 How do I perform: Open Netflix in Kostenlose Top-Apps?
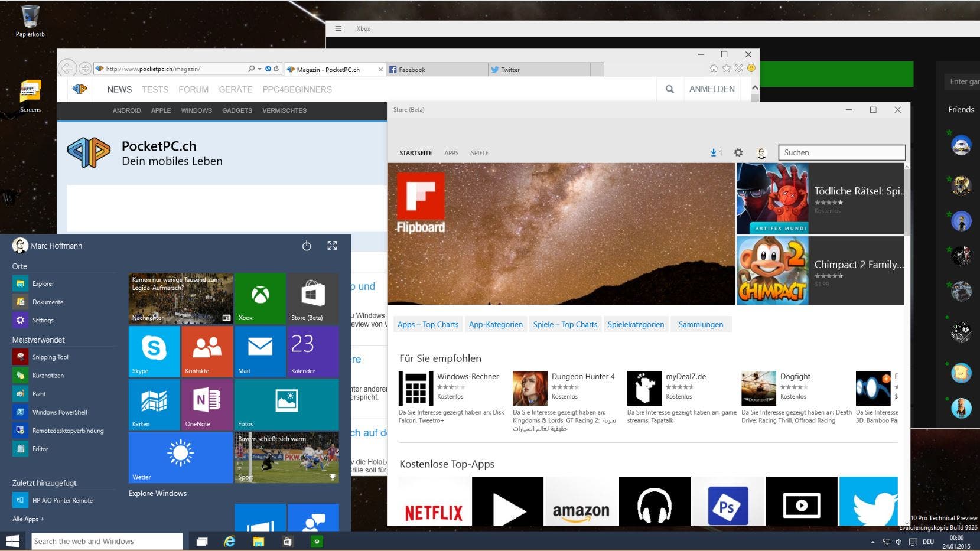pyautogui.click(x=434, y=501)
